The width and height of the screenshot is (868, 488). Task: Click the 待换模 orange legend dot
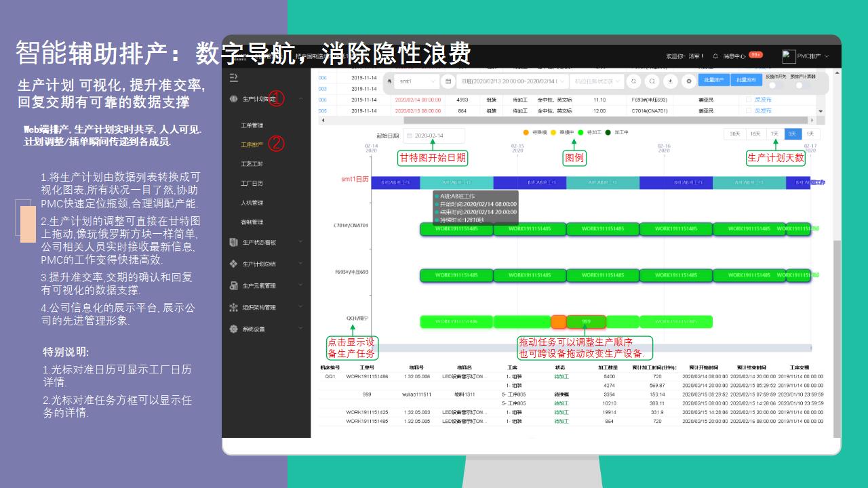(526, 133)
